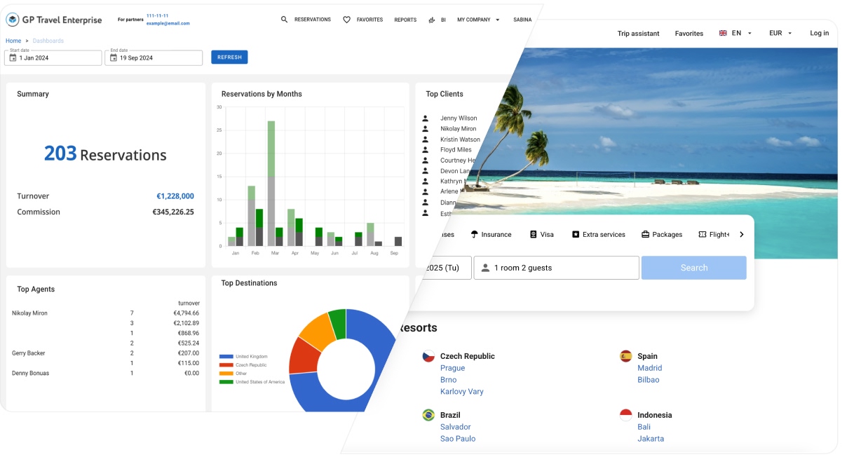Click the Flights ticket icon
Image resolution: width=868 pixels, height=471 pixels.
pyautogui.click(x=704, y=234)
